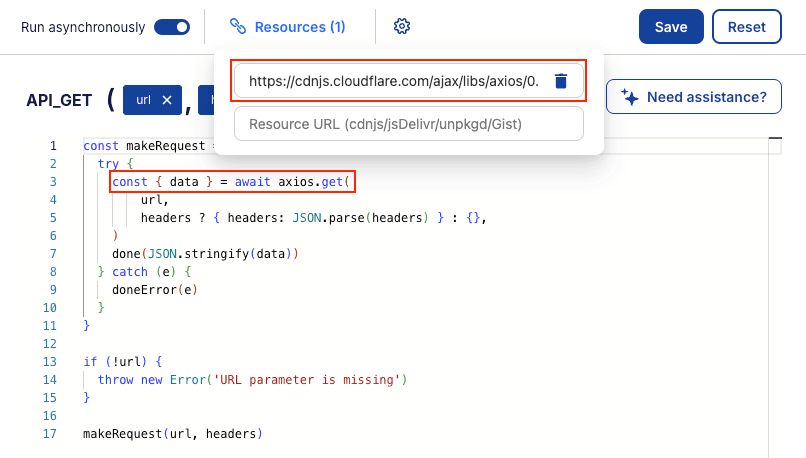Click the axios cloudflare URL field

[x=393, y=81]
